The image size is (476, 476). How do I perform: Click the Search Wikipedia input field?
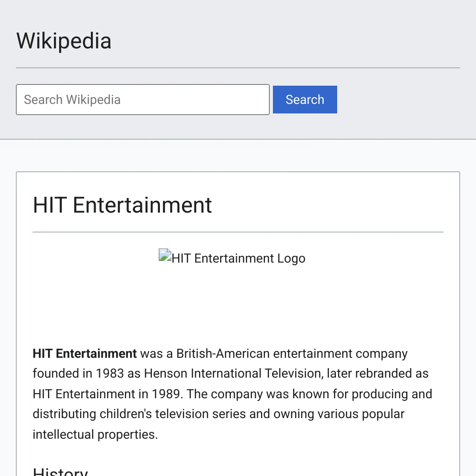143,100
